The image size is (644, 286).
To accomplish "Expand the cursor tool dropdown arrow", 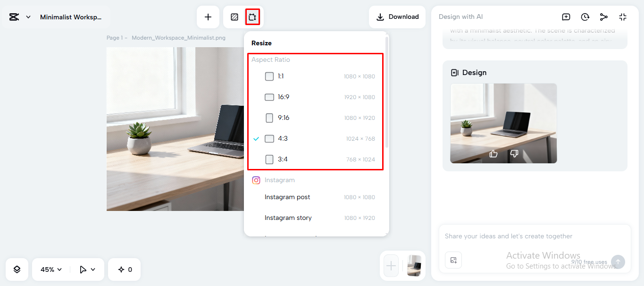I will pyautogui.click(x=93, y=269).
